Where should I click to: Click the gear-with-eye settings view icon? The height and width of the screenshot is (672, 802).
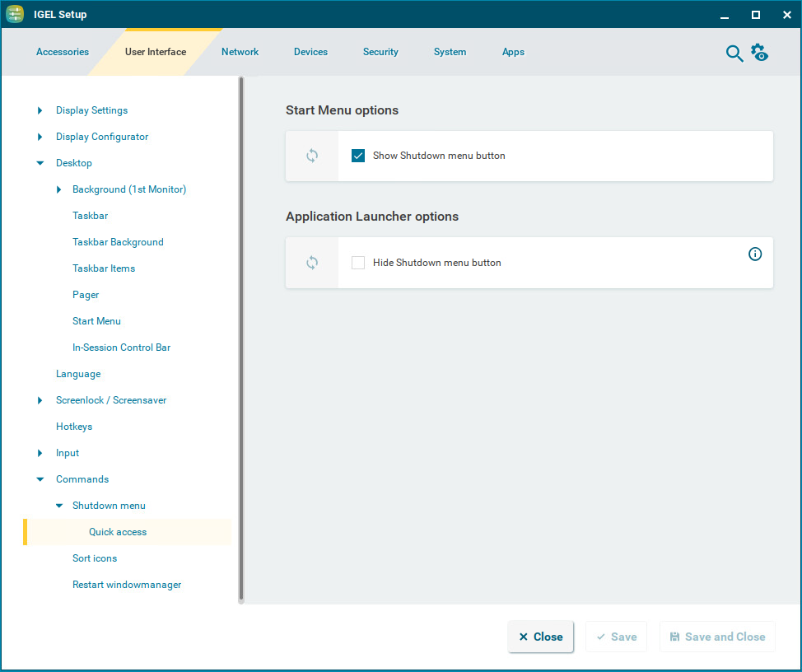[x=759, y=53]
